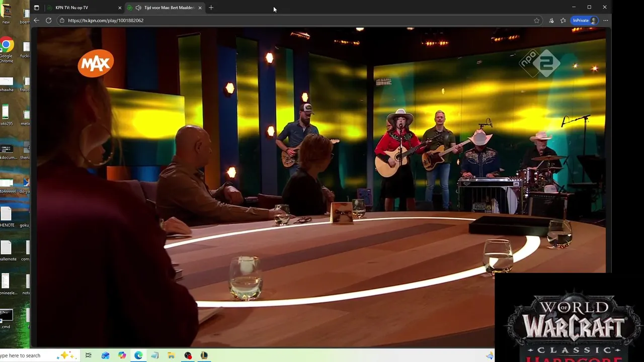Open File Explorer from the taskbar
The image size is (644, 362).
tap(171, 355)
